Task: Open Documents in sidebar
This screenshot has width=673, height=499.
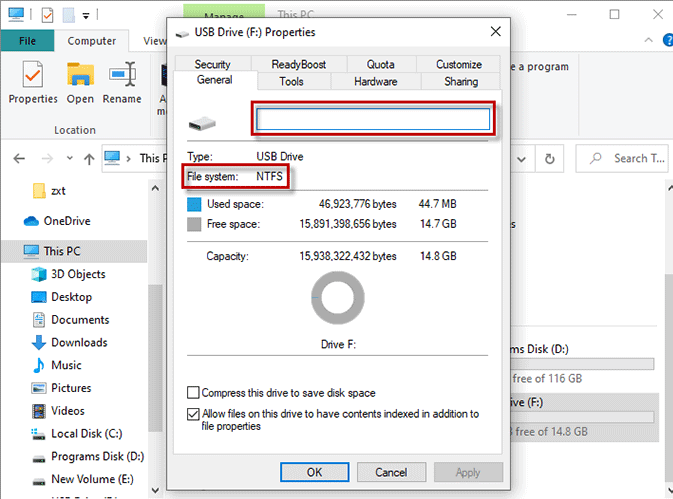Action: 70,320
